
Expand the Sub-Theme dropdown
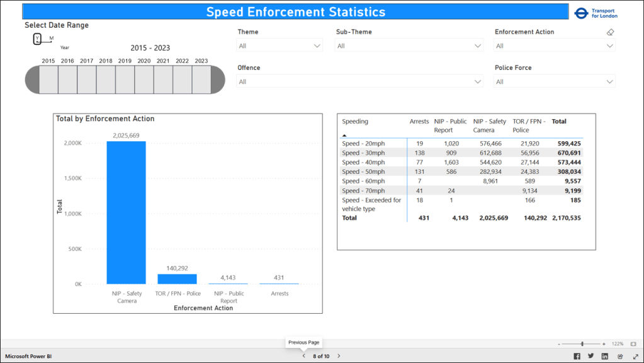(409, 46)
